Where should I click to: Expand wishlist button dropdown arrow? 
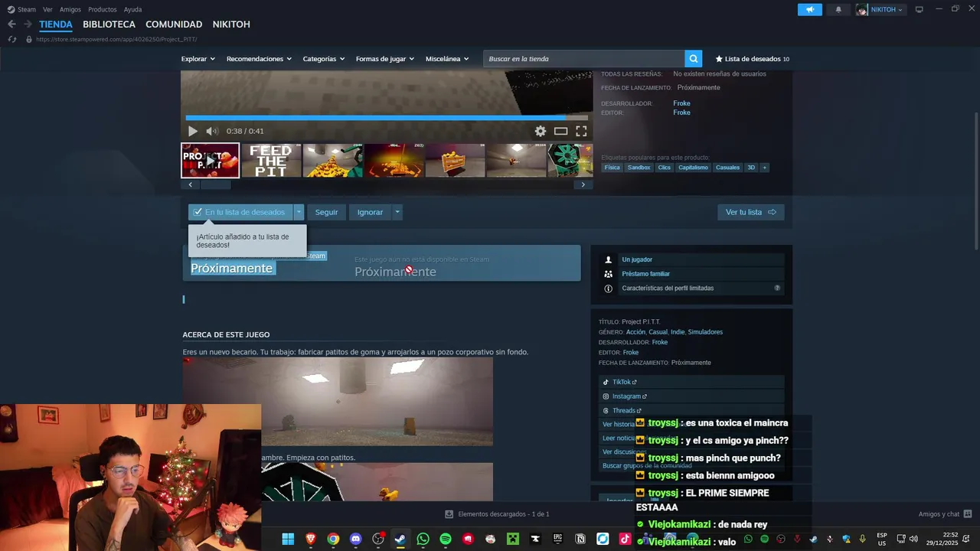[299, 212]
